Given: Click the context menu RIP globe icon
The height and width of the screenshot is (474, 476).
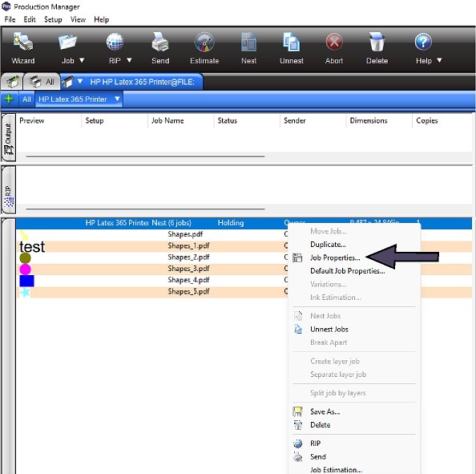Looking at the screenshot, I should [298, 444].
